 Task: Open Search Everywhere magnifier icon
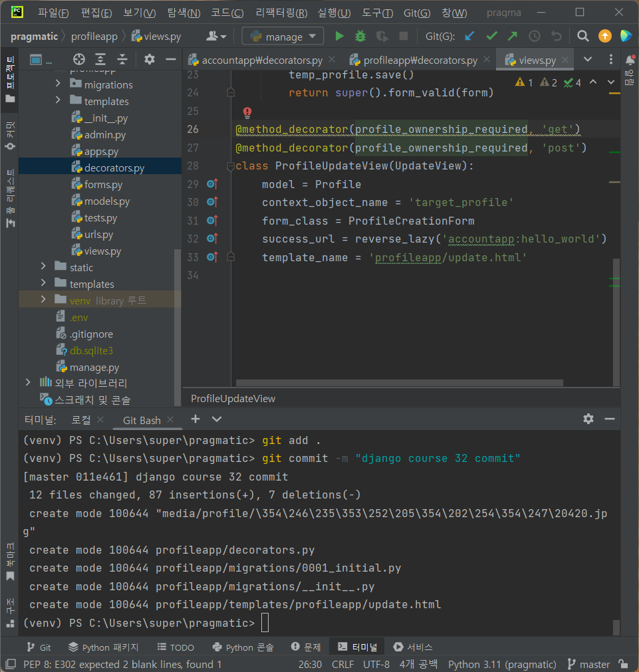pos(583,37)
